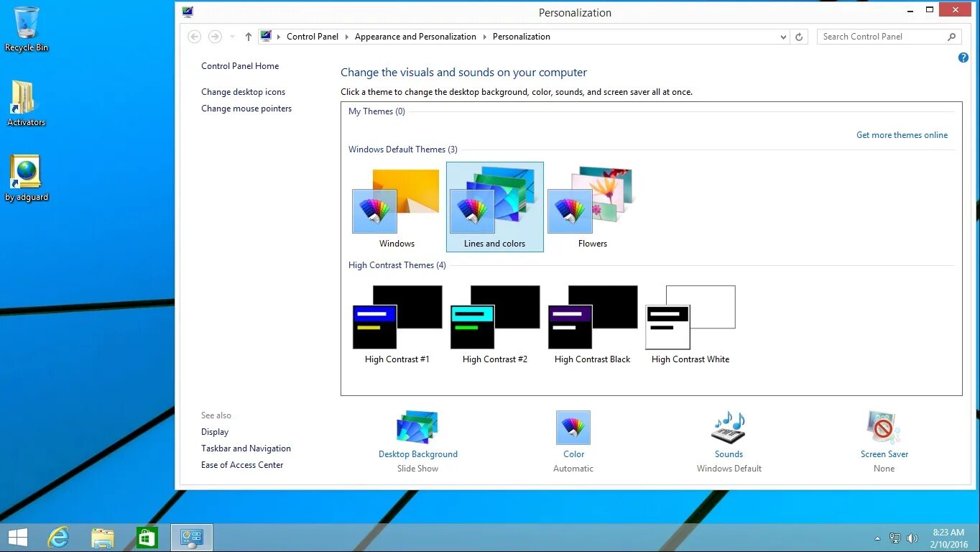Open the Windows Start button

coord(17,538)
